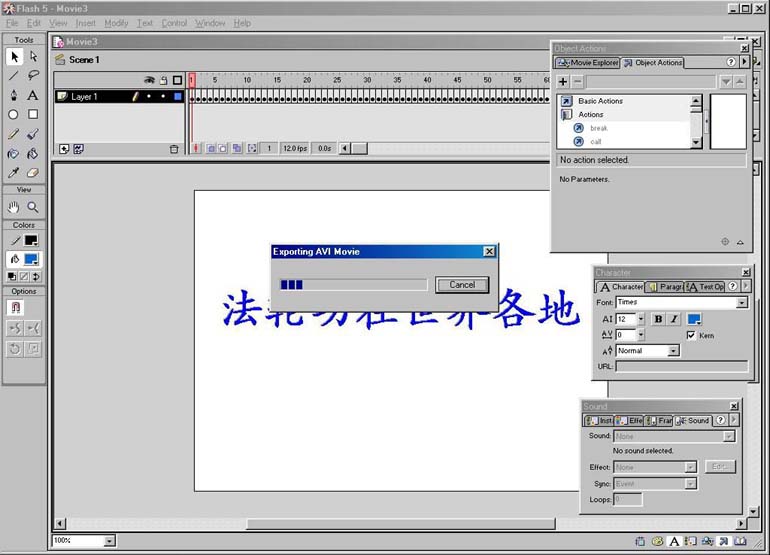Screen dimensions: 770x555
Task: Open the Modify menu
Action: tap(116, 23)
